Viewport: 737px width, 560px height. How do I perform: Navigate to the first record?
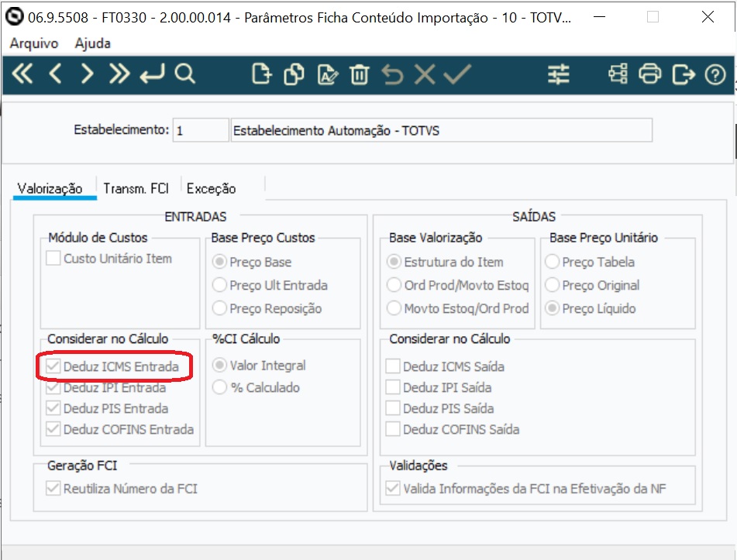[x=22, y=75]
